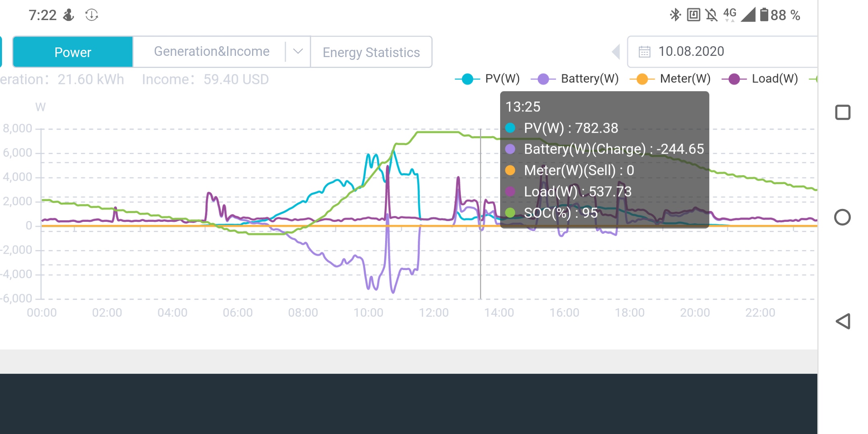Toggle PV(W) series in chart legend
The image size is (868, 434).
pos(488,79)
